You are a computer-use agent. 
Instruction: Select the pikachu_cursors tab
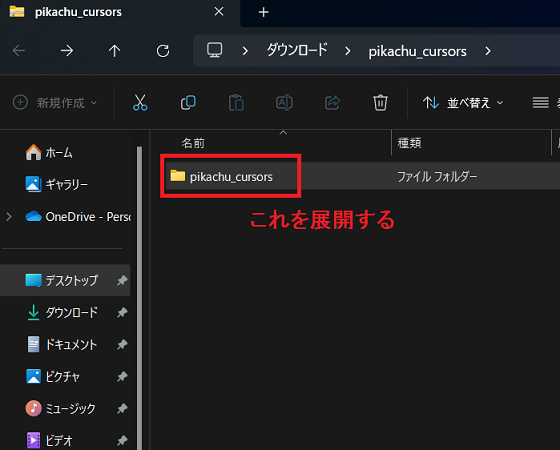120,12
